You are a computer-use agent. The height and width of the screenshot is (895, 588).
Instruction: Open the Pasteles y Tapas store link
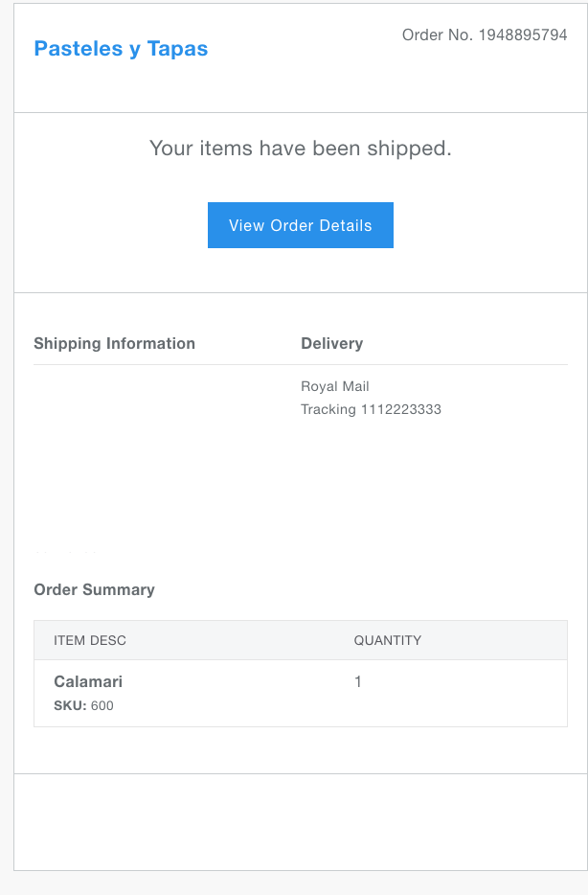tap(121, 49)
